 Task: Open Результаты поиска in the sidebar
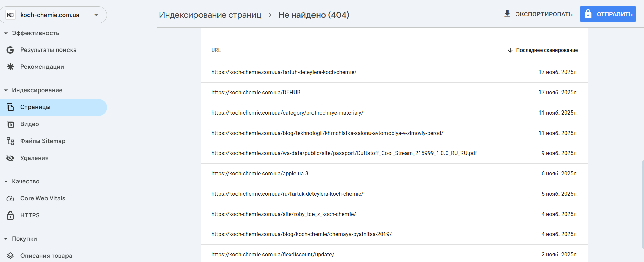pyautogui.click(x=53, y=50)
